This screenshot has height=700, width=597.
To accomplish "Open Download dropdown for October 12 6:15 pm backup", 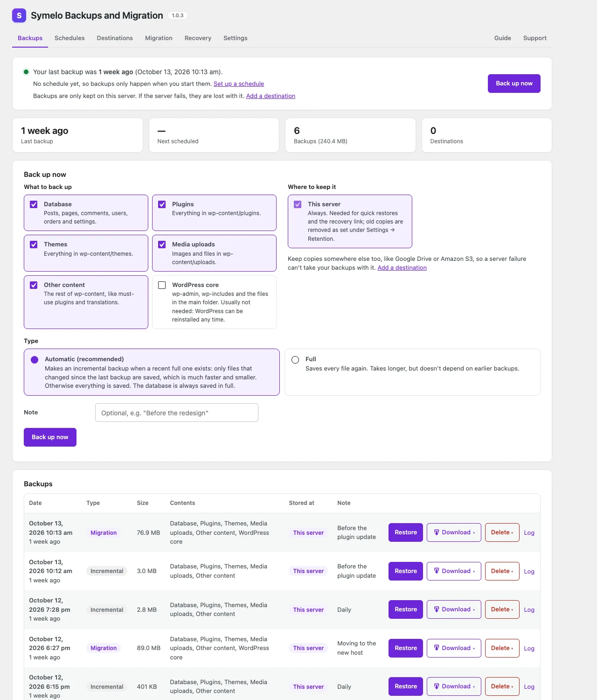I will tap(454, 686).
